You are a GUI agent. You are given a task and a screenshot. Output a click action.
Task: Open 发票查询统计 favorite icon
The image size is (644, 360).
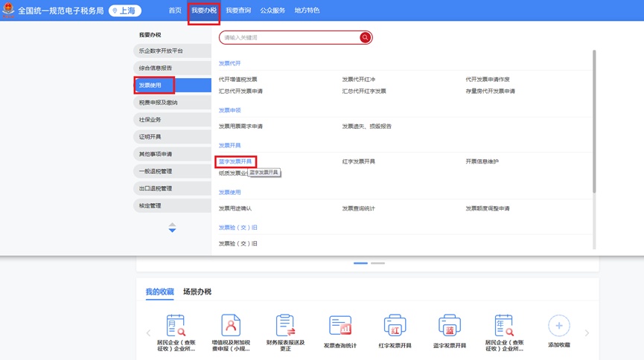tap(340, 326)
